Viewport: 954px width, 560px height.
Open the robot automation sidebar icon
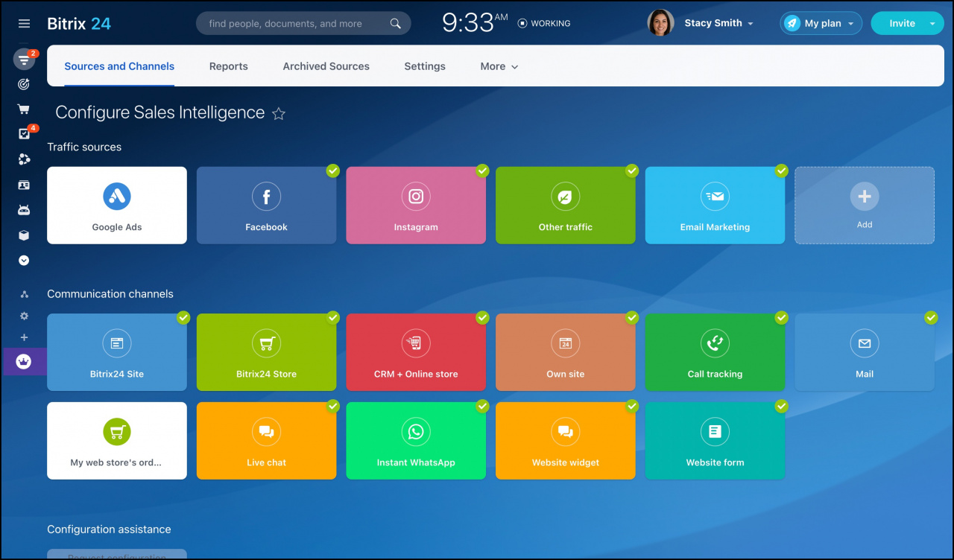[x=24, y=210]
